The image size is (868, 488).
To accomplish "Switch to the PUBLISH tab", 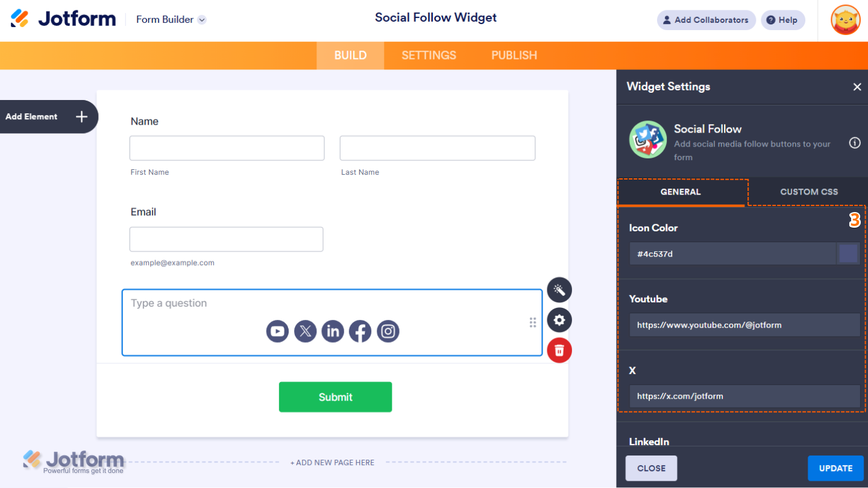I will point(514,55).
